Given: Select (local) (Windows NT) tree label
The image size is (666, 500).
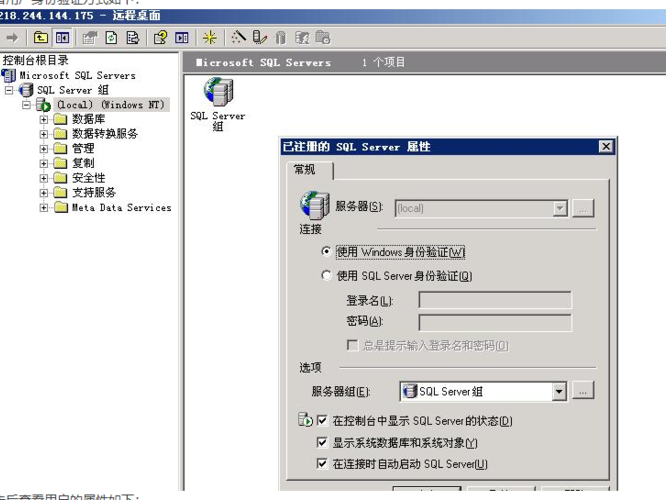Looking at the screenshot, I should point(111,105).
